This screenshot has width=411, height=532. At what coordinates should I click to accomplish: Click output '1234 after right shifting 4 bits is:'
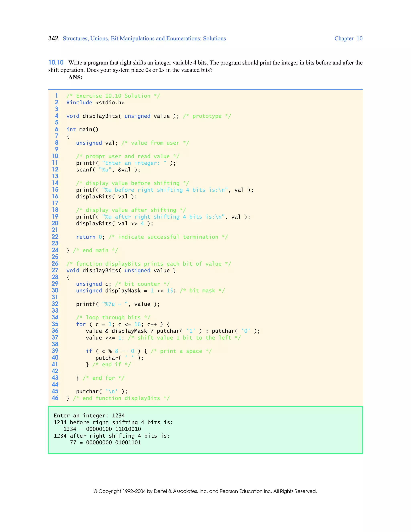click(x=112, y=436)
